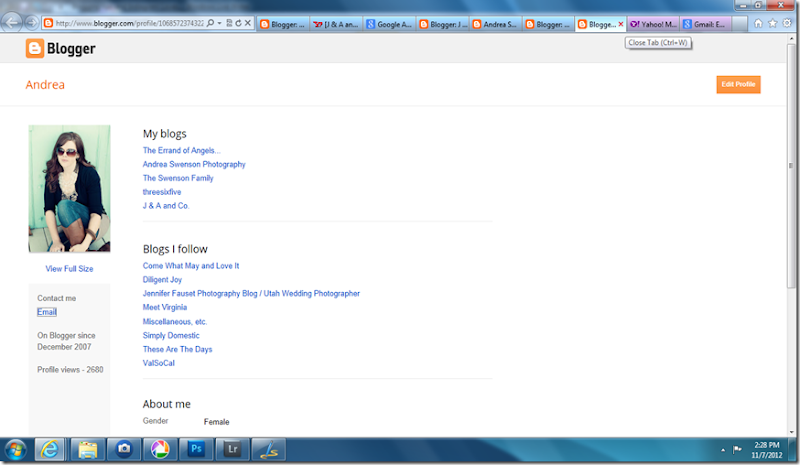
Task: Go forward with the browser forward arrow
Action: click(32, 22)
